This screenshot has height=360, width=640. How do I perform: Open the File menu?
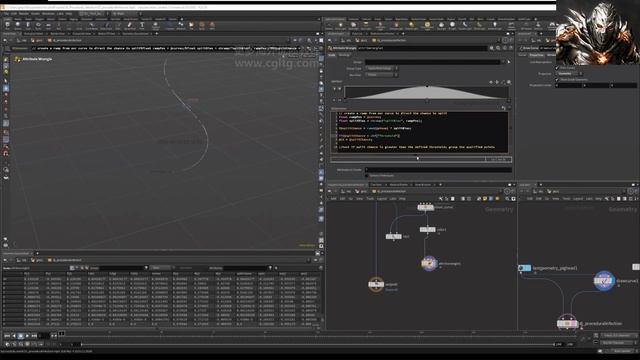[6, 13]
